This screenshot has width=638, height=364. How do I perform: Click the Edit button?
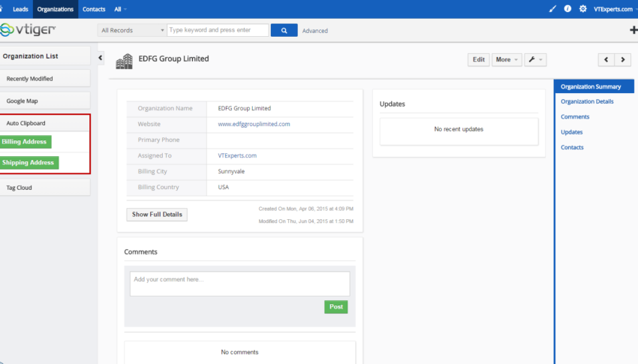pyautogui.click(x=479, y=60)
